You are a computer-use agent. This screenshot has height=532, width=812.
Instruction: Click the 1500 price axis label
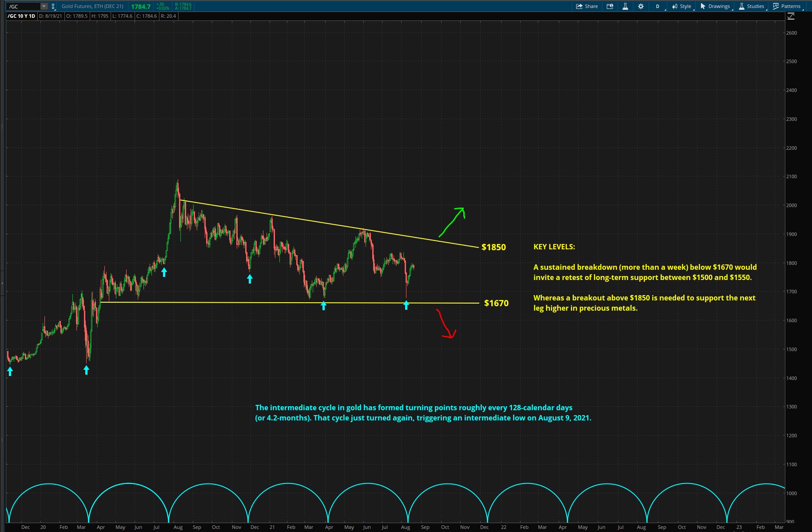[x=792, y=349]
